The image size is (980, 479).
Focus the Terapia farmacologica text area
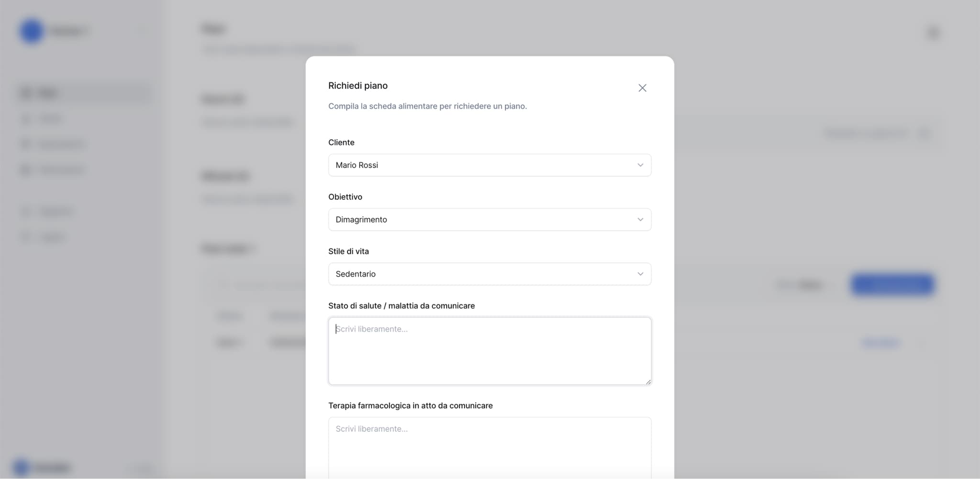(x=489, y=447)
